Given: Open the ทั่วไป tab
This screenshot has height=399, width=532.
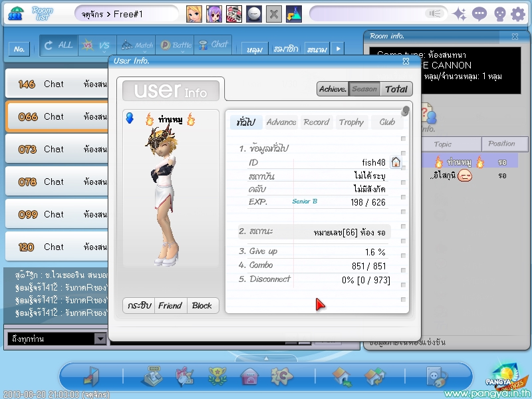Looking at the screenshot, I should 246,122.
